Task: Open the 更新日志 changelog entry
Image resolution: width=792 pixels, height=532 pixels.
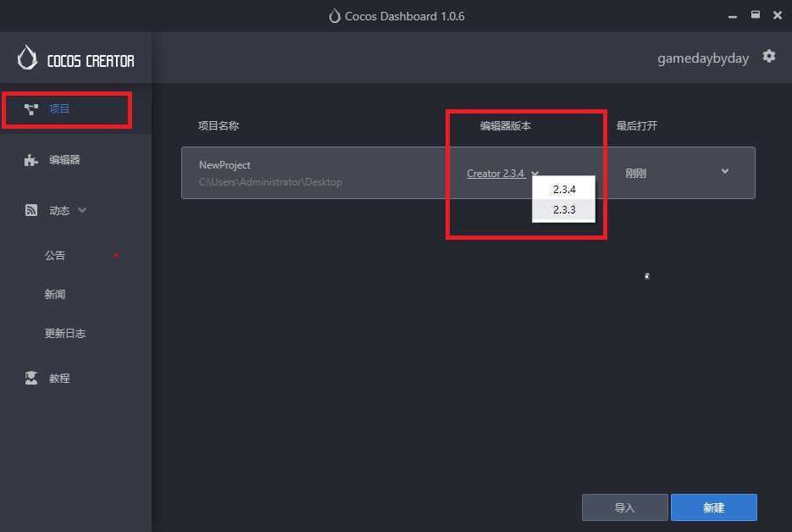Action: click(65, 334)
